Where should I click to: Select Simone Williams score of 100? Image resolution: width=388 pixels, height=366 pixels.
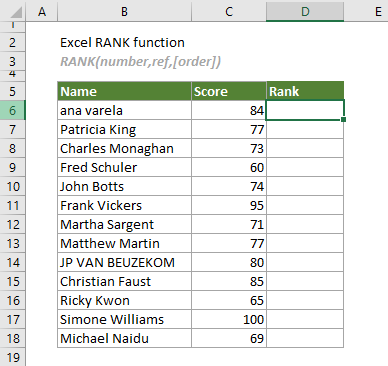point(229,319)
